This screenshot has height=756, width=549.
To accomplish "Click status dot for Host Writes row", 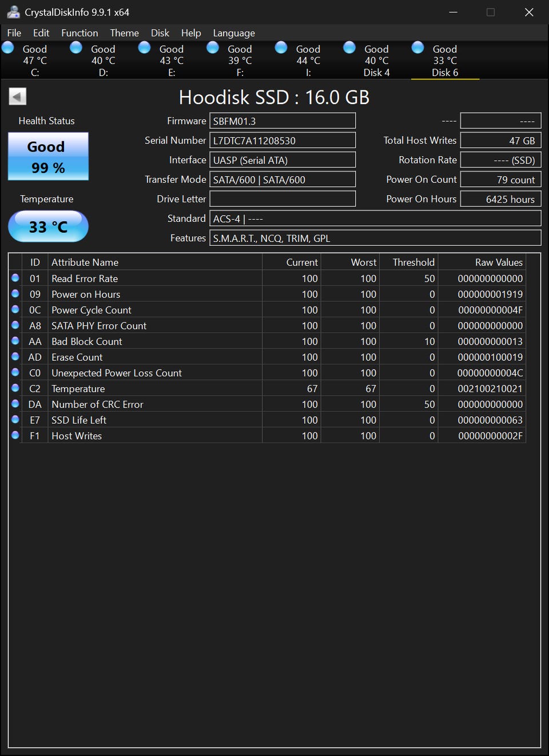I will [x=15, y=435].
